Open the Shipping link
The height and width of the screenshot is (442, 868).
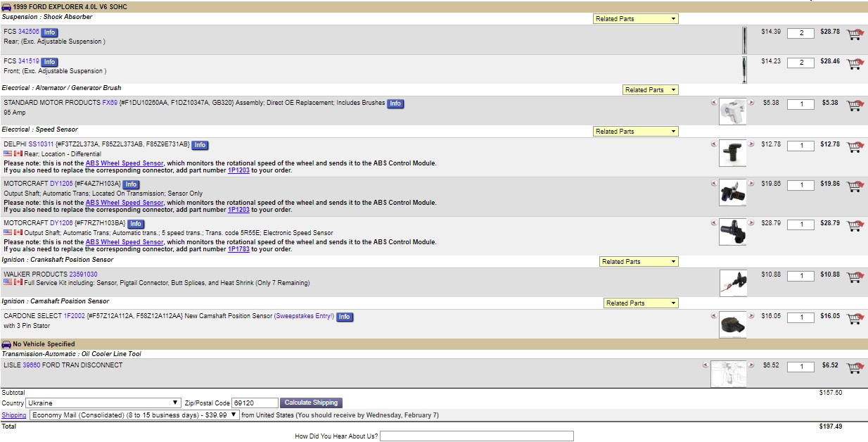click(x=14, y=415)
